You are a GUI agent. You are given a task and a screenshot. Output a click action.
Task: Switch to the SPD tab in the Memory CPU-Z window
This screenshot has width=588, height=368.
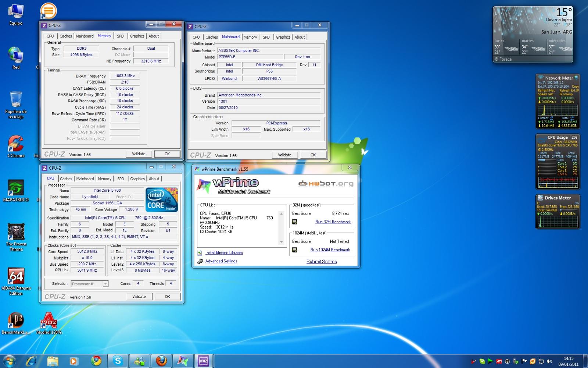click(120, 36)
